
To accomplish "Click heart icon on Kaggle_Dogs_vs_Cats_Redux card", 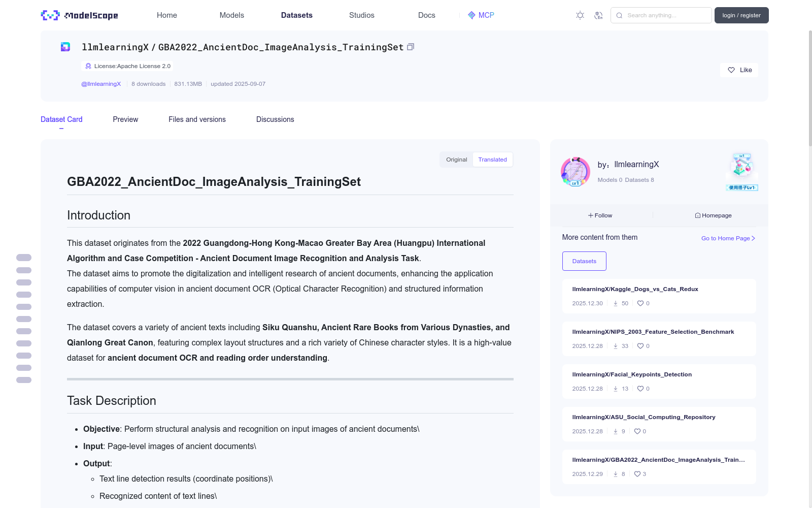I will pyautogui.click(x=640, y=303).
